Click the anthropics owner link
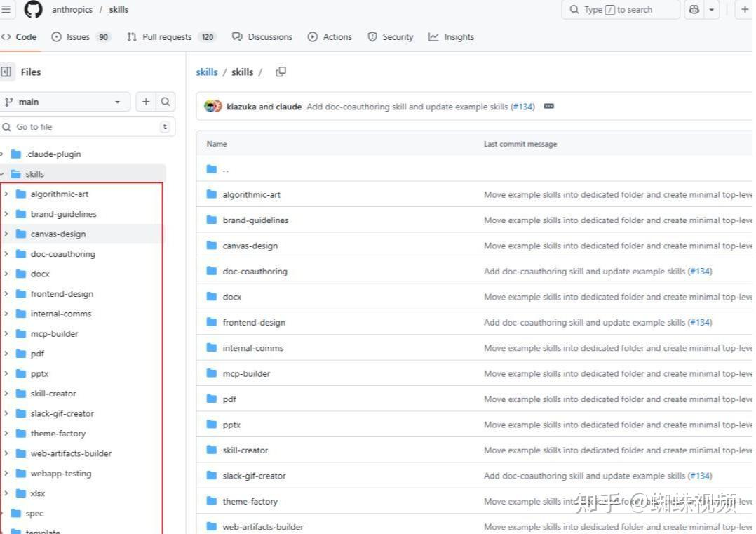Screen dimensions: 756x534 click(72, 9)
